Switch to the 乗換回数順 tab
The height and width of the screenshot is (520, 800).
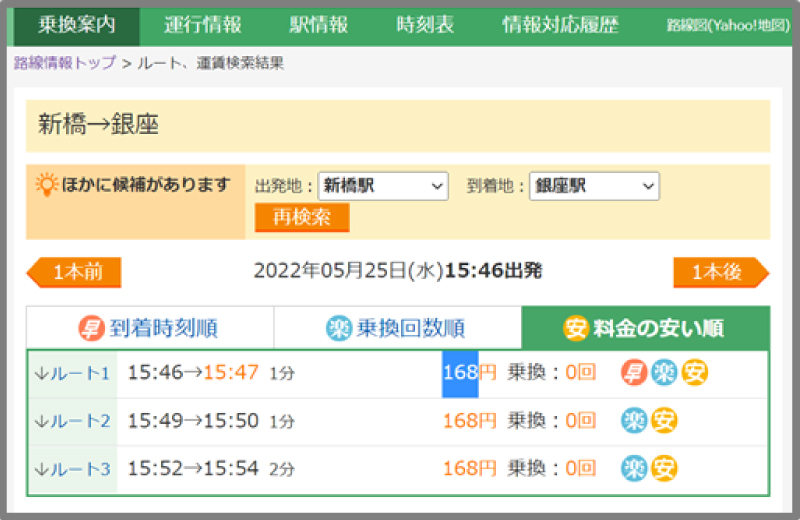(397, 328)
